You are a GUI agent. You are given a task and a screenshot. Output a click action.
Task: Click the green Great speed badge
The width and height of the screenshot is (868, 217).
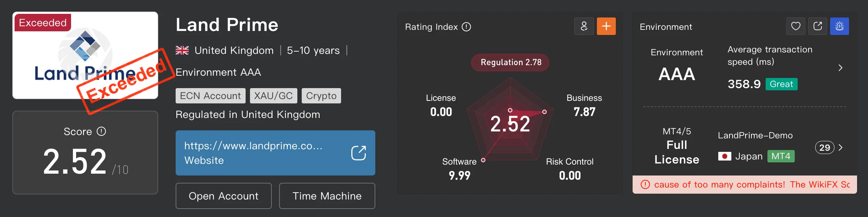[x=782, y=84]
